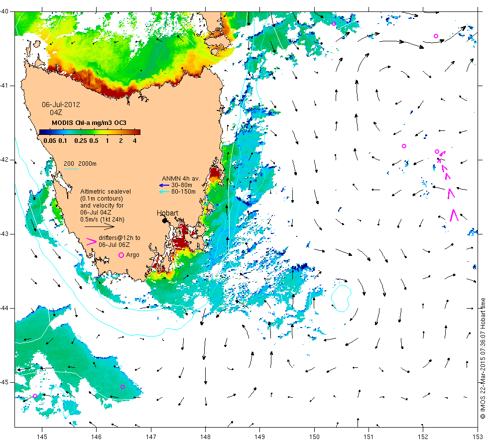Viewport: 488px width, 448px height.
Task: Click the cyan 80-150m ANMN legend arrow
Action: [x=164, y=192]
